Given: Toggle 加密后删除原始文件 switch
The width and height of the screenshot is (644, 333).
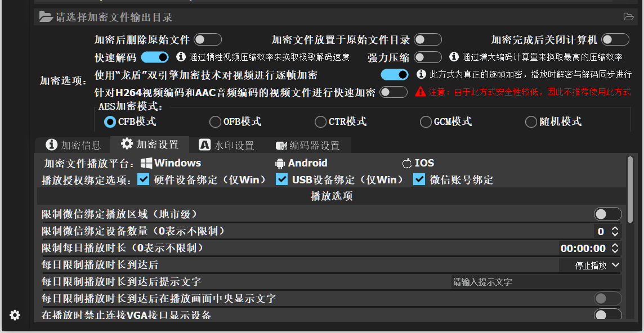Looking at the screenshot, I should click(x=208, y=39).
